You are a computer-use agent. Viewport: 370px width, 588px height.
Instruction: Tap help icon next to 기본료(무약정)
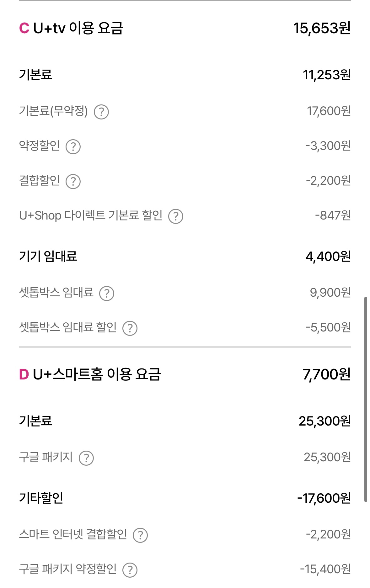tap(101, 112)
